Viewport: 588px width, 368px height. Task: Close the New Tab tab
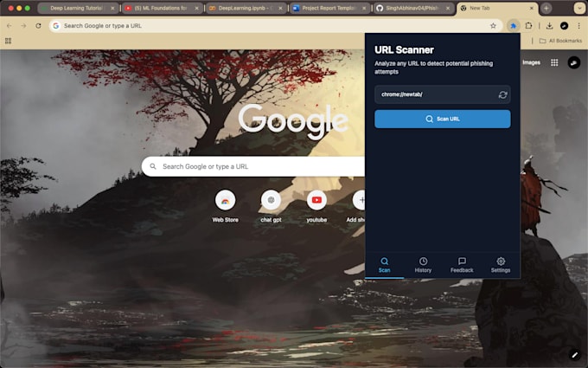pos(532,8)
